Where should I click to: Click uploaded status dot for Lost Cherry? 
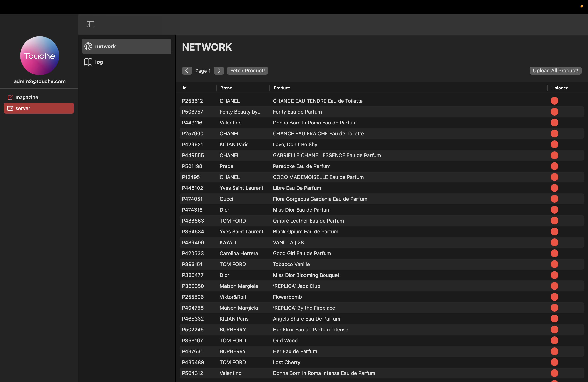[x=554, y=362]
